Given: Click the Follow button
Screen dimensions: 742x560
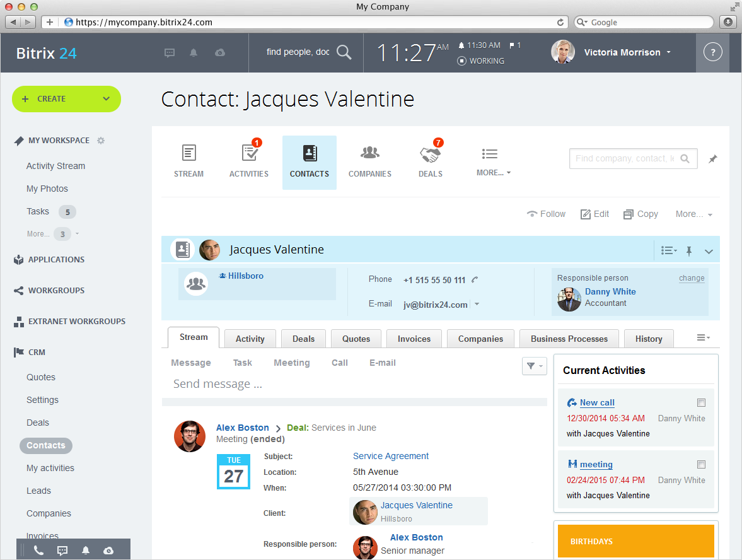Looking at the screenshot, I should pos(546,214).
